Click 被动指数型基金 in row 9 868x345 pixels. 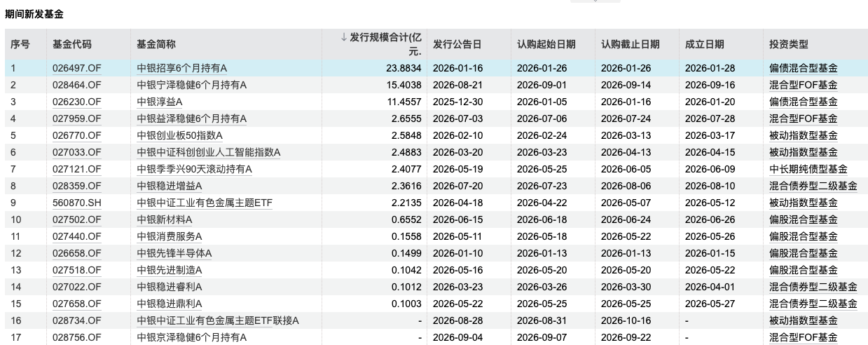tap(803, 203)
